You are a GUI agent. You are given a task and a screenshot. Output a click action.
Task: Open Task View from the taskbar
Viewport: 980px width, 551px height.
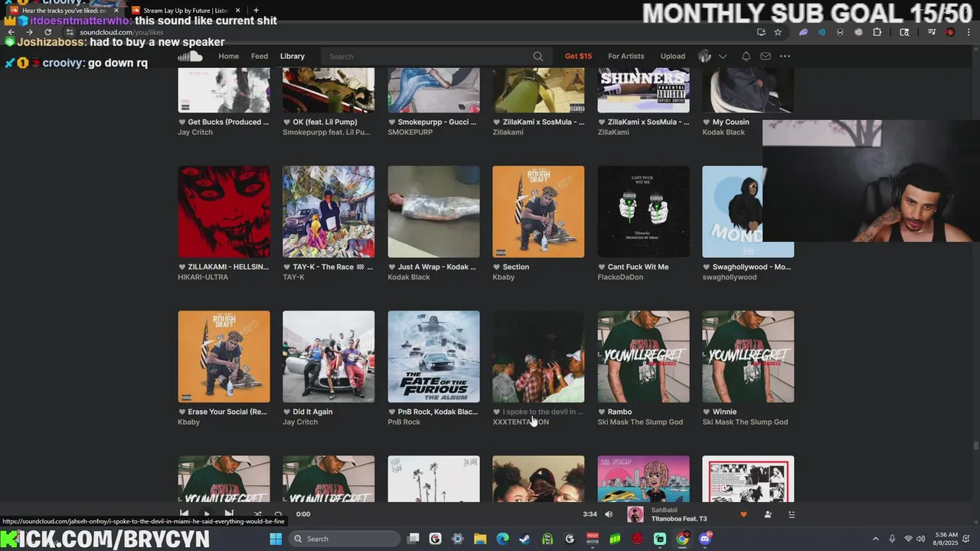pyautogui.click(x=413, y=539)
